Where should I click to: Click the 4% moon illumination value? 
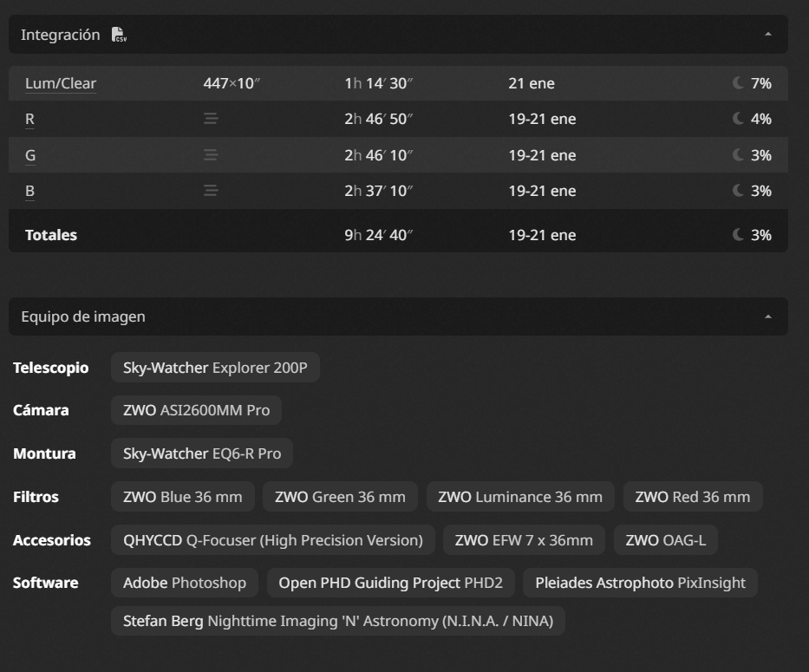[761, 119]
